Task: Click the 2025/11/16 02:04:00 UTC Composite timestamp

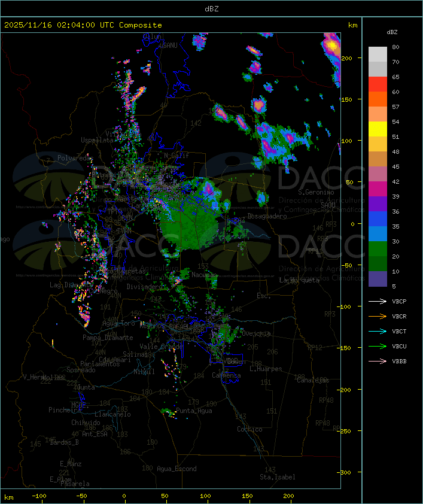Action: pyautogui.click(x=83, y=25)
